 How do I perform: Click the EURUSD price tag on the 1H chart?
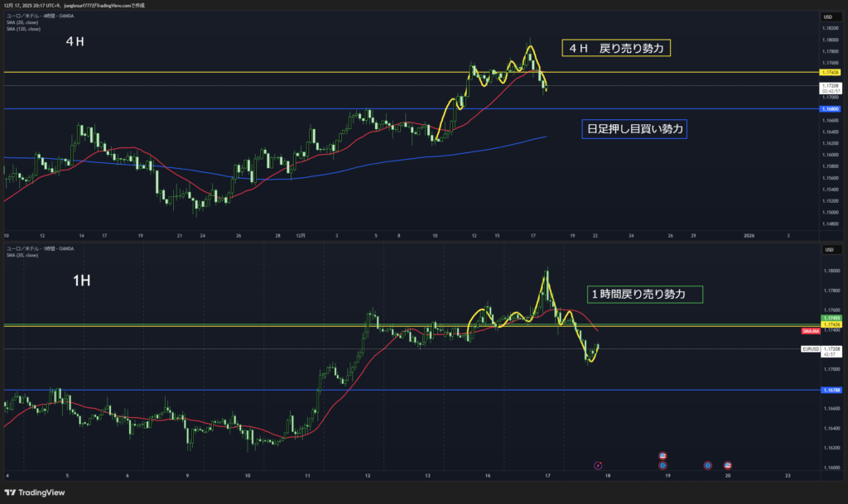811,349
